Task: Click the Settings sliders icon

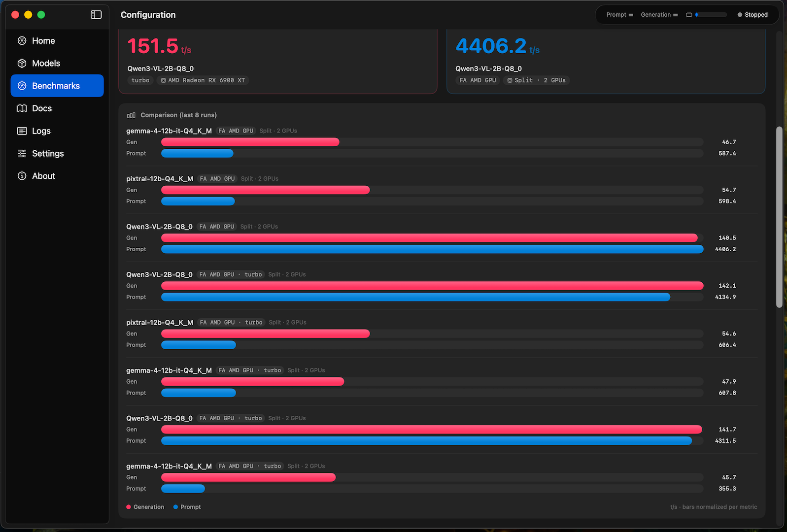Action: click(x=22, y=154)
